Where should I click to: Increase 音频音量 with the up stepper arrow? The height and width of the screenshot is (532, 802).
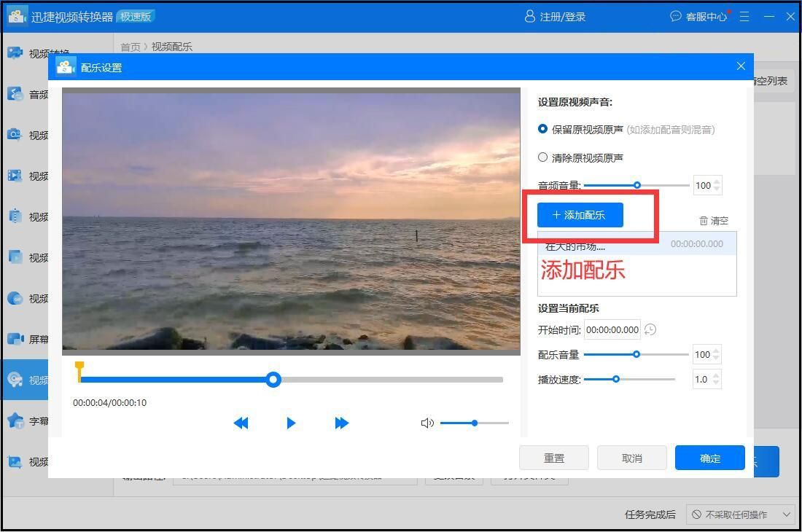[717, 181]
